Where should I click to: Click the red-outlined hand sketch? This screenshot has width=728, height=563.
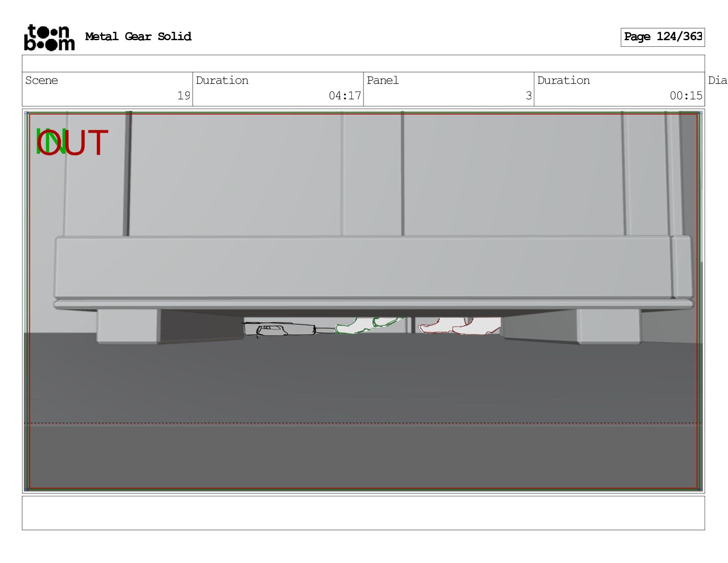point(459,326)
